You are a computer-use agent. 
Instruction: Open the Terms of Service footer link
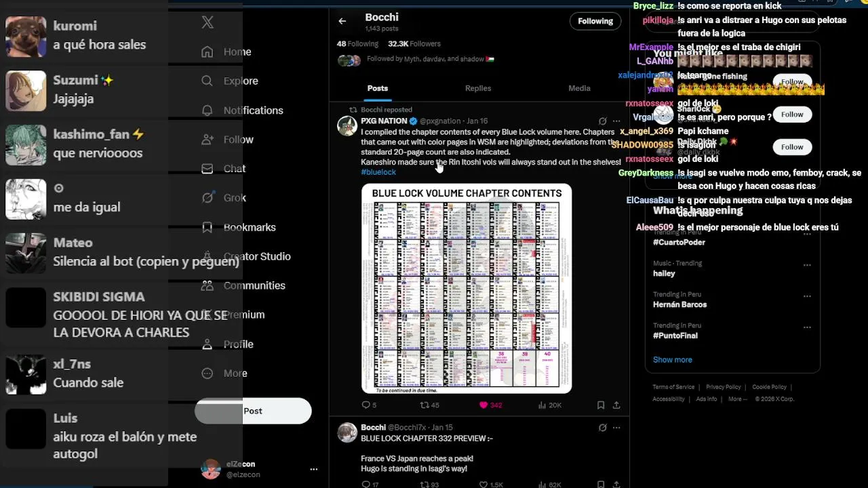[x=673, y=387]
